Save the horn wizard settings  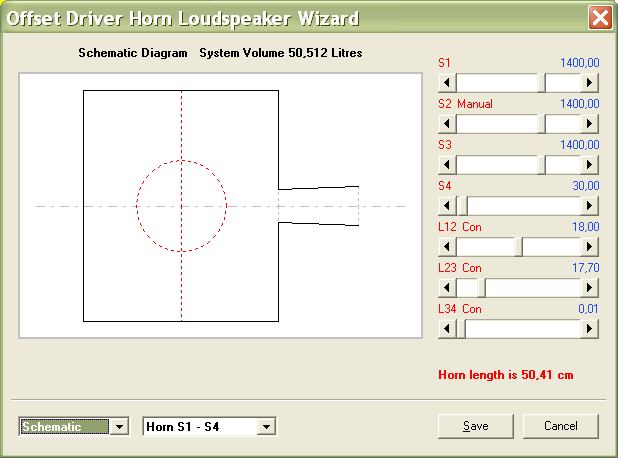476,426
